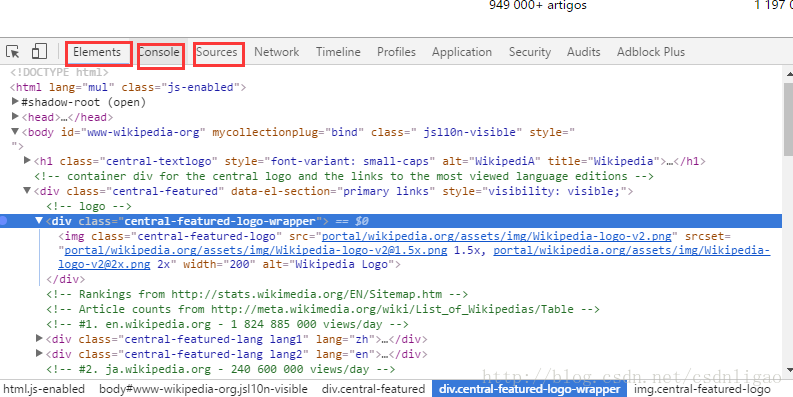Collapse the body www-wikipedia-org node

16,132
